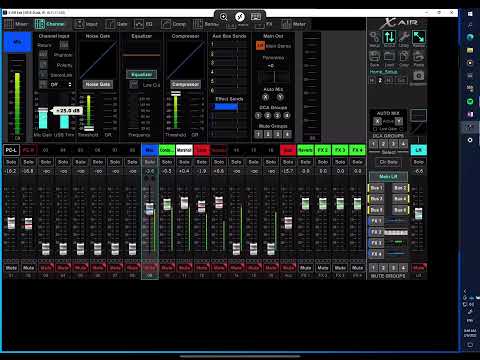Assign channel to DCA Group 1
This screenshot has width=480, height=360.
tap(258, 115)
